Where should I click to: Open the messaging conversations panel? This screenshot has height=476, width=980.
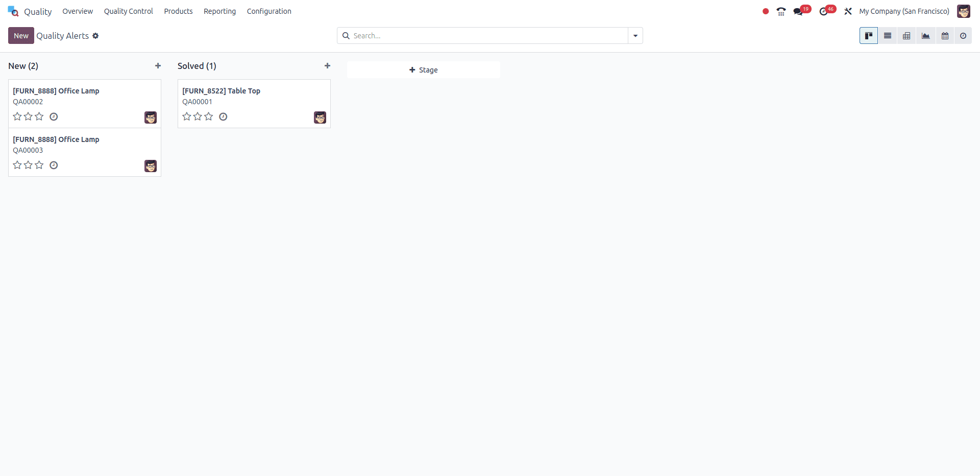[x=799, y=11]
